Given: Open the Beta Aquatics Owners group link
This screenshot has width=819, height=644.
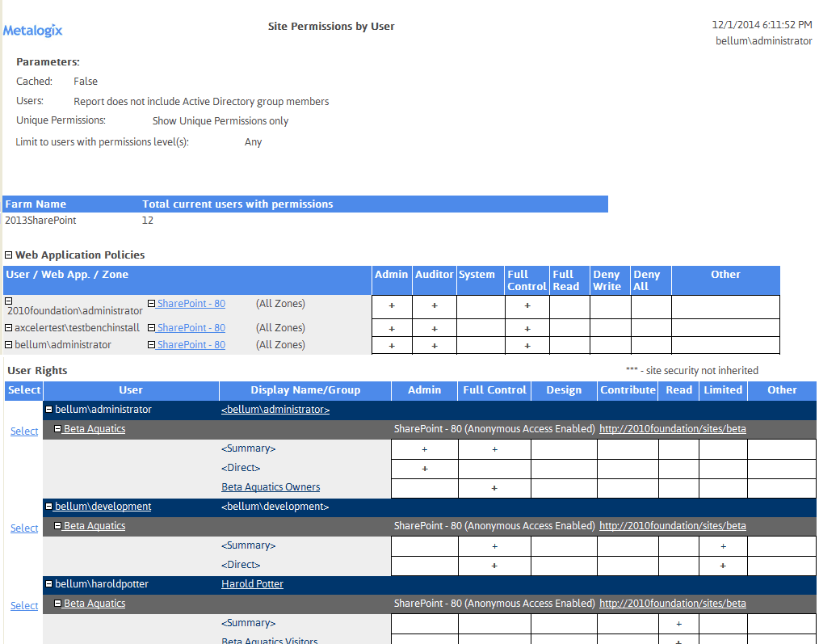Looking at the screenshot, I should [x=271, y=486].
